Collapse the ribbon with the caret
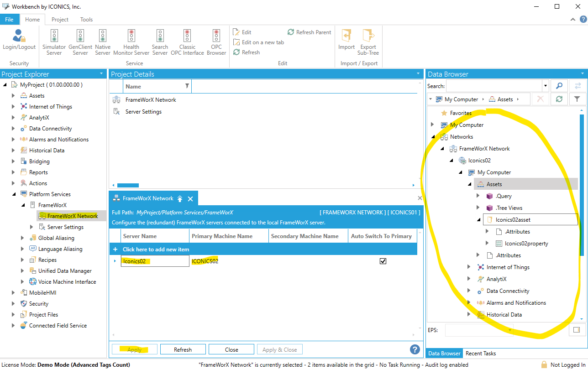The width and height of the screenshot is (588, 369). click(x=573, y=20)
